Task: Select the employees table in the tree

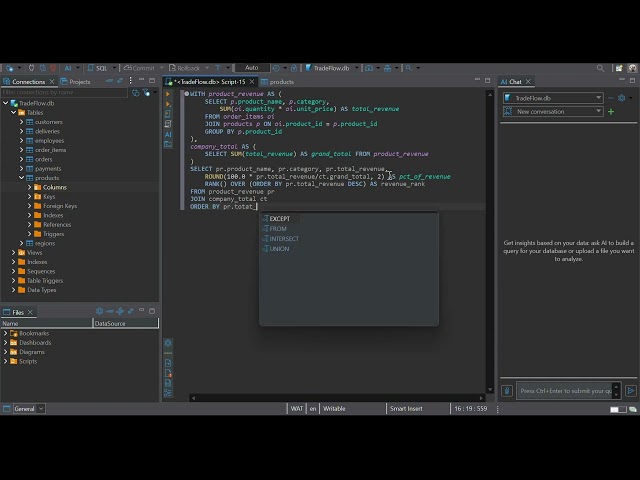Action: click(49, 140)
